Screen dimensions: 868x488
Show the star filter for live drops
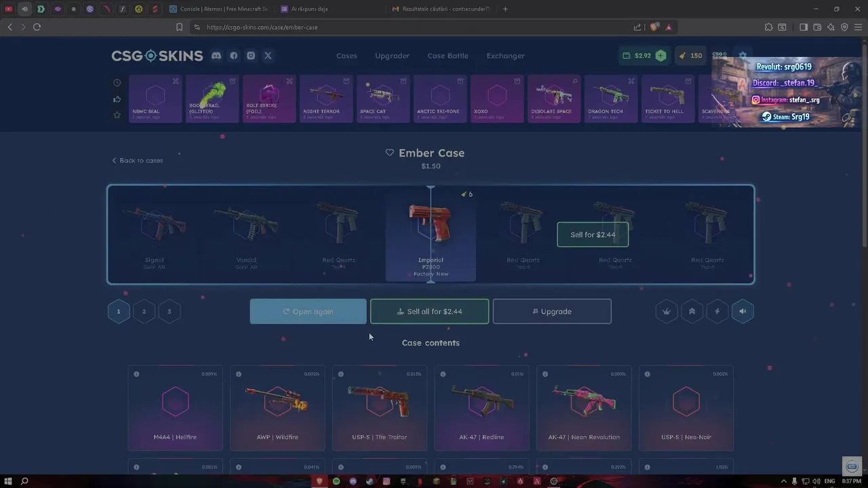[x=117, y=115]
